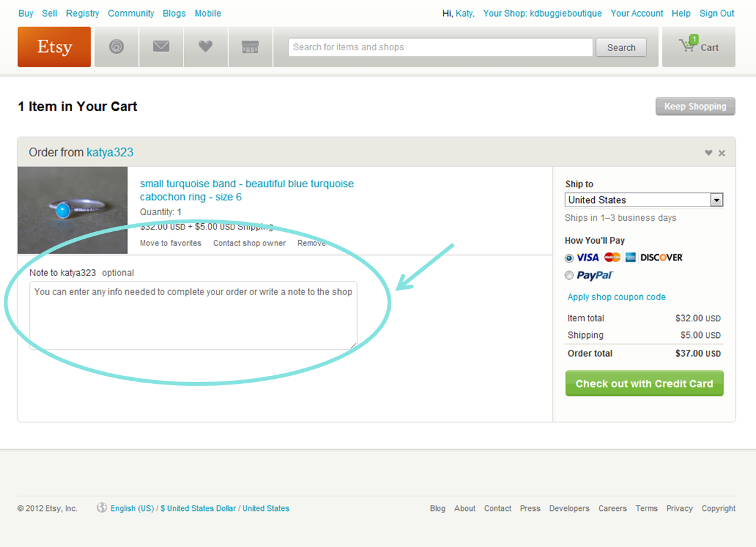Screen dimensions: 756x547
Task: Click 'Ships in 1–3 business days' text
Action: [621, 218]
